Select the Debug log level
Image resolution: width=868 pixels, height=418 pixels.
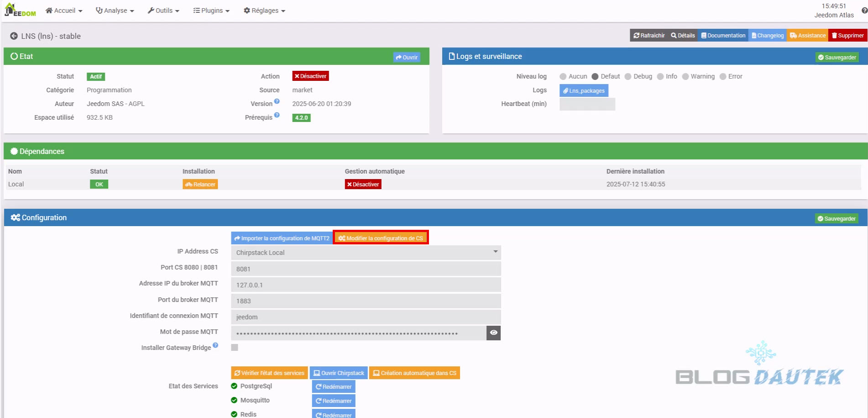point(628,77)
